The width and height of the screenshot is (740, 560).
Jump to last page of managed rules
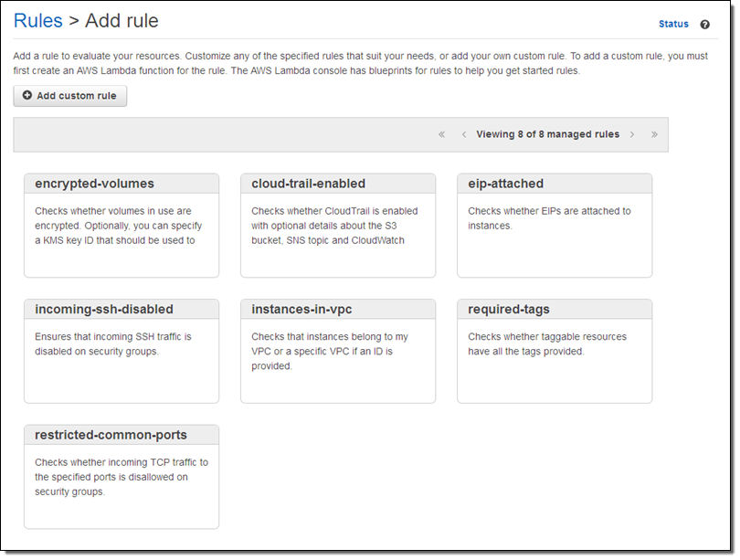(x=654, y=134)
